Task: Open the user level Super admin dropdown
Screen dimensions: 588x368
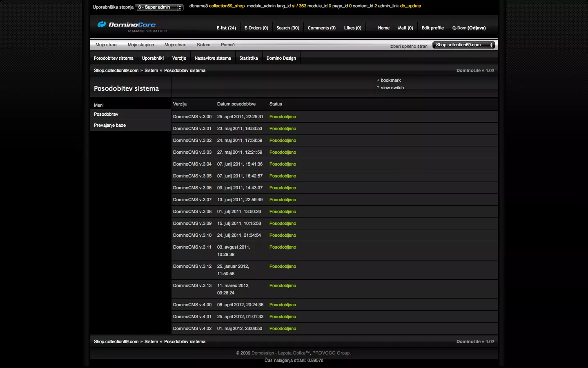Action: click(159, 7)
